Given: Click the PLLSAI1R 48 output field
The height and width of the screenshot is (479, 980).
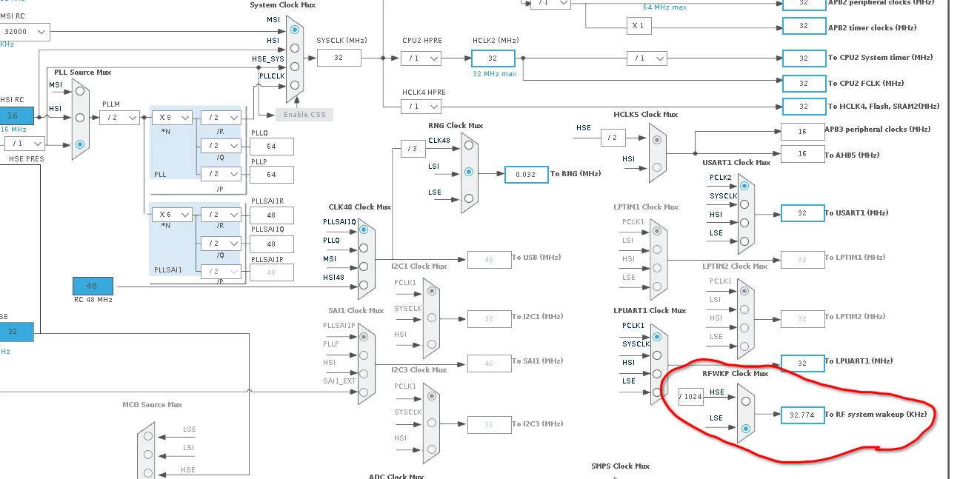Looking at the screenshot, I should (272, 215).
